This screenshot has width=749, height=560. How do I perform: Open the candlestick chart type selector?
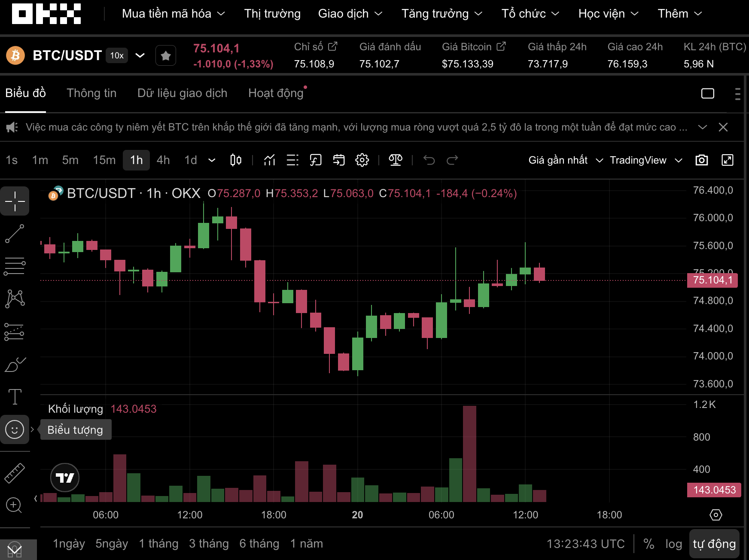236,160
